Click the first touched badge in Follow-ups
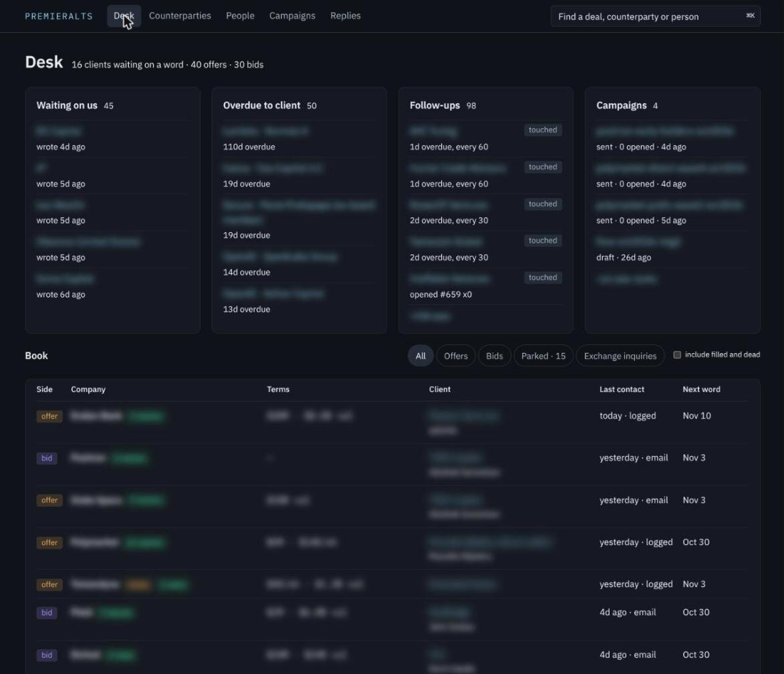The image size is (784, 674). [543, 130]
